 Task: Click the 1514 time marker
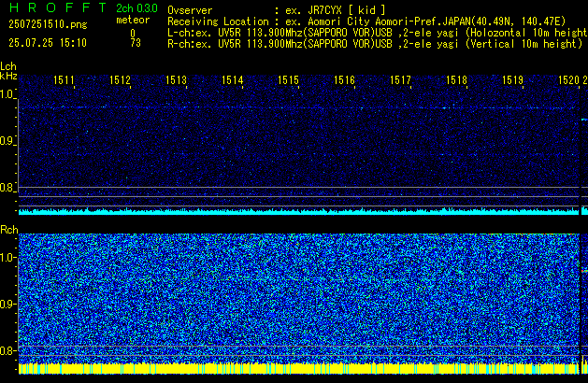click(232, 80)
